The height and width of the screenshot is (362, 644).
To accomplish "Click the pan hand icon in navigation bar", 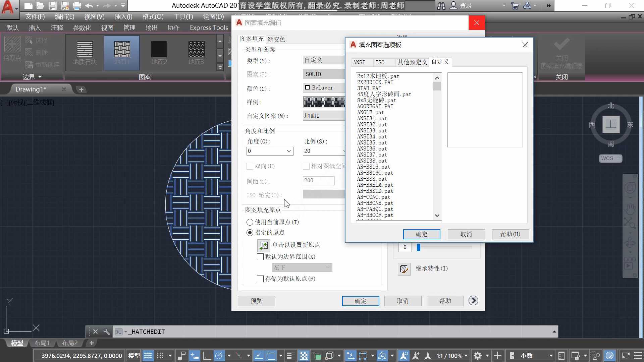I will point(630,209).
